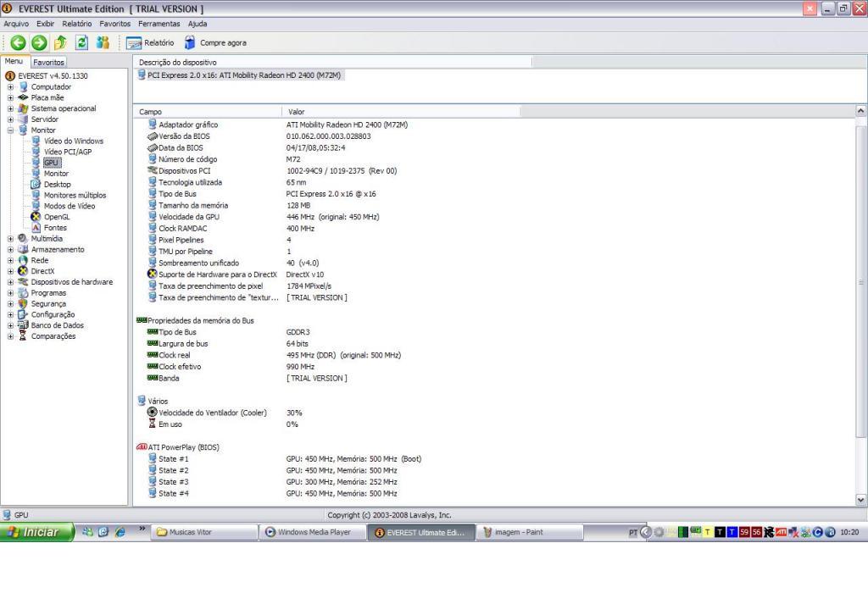Open the Relatório report button
The image size is (868, 593).
(x=150, y=42)
